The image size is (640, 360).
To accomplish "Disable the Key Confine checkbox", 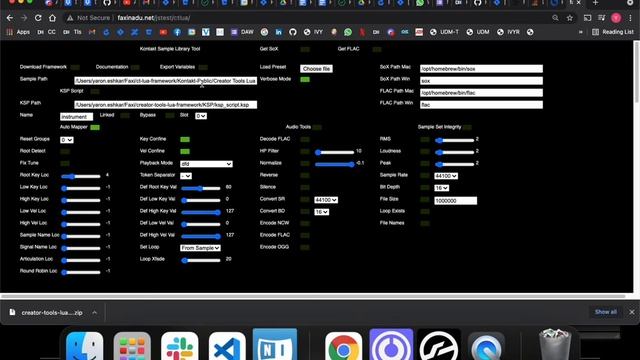I will coord(185,139).
